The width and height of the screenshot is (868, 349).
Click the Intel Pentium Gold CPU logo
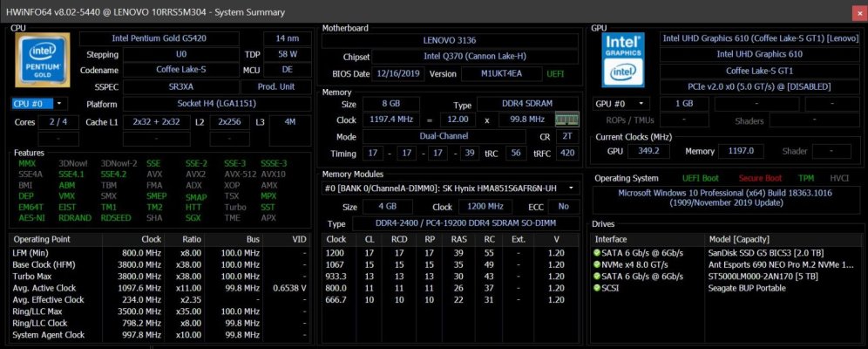[x=43, y=60]
